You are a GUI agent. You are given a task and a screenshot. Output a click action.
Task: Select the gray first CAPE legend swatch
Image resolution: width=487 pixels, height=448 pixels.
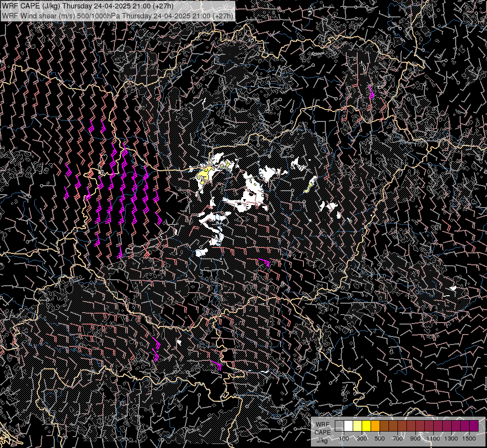[339, 426]
